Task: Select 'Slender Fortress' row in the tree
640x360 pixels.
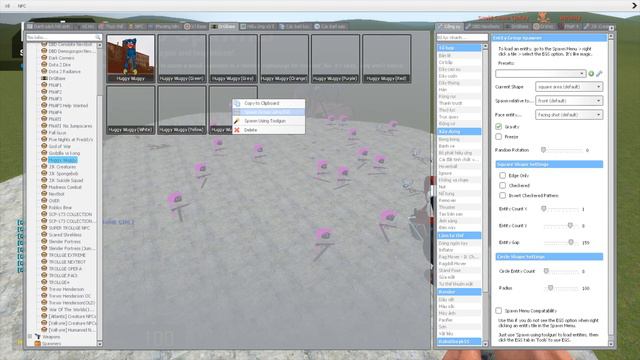Action: [x=64, y=242]
